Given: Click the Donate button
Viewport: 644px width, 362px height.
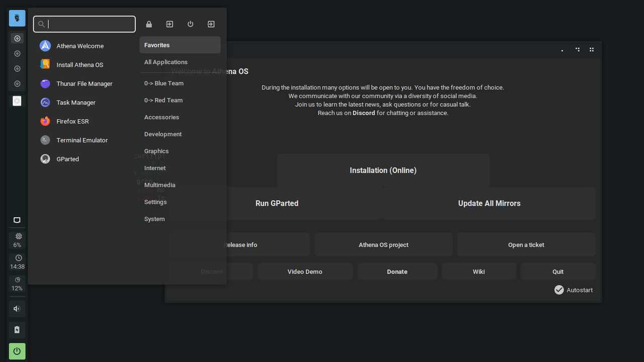Looking at the screenshot, I should [397, 271].
